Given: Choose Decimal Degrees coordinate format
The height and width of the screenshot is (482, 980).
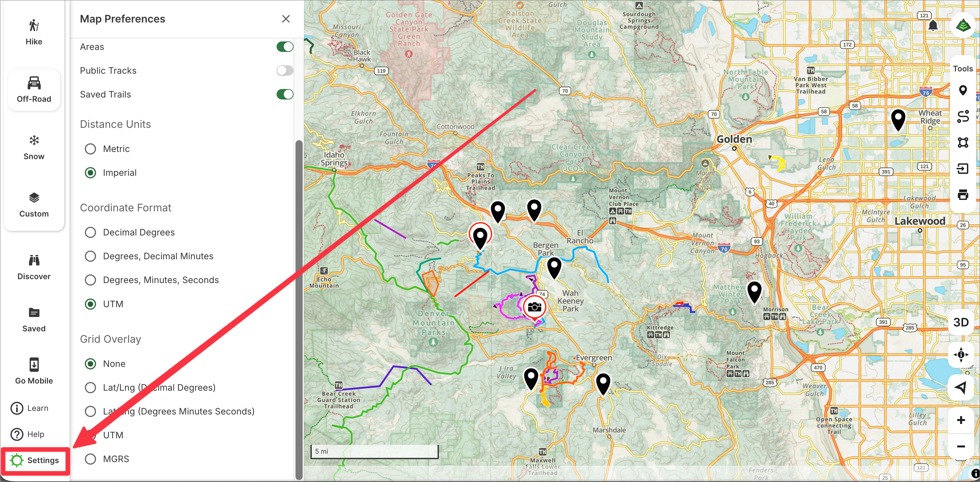Looking at the screenshot, I should coord(91,232).
